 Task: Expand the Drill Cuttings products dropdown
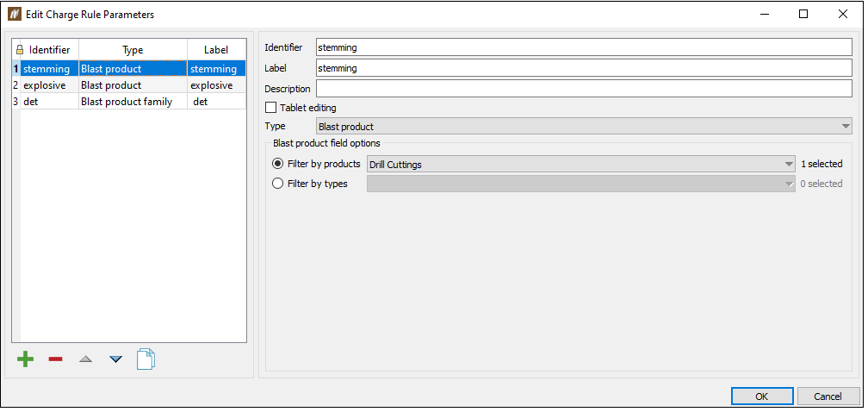[x=581, y=165]
